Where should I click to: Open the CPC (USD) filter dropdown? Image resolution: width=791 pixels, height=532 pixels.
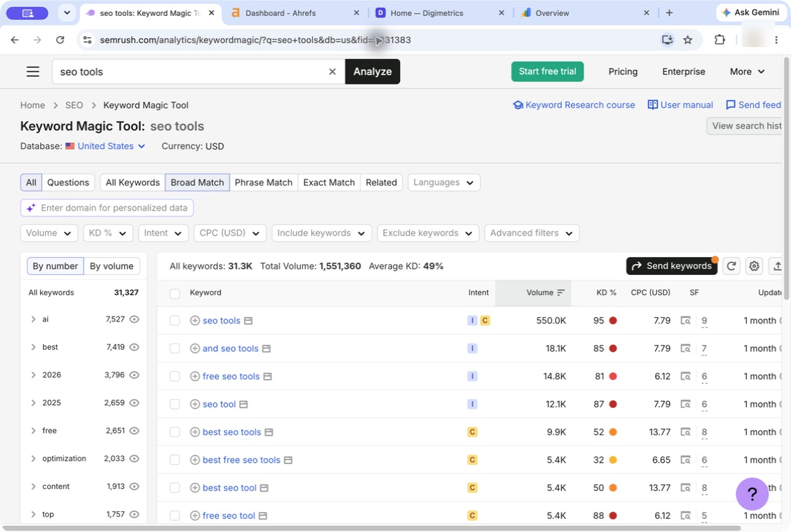point(229,233)
